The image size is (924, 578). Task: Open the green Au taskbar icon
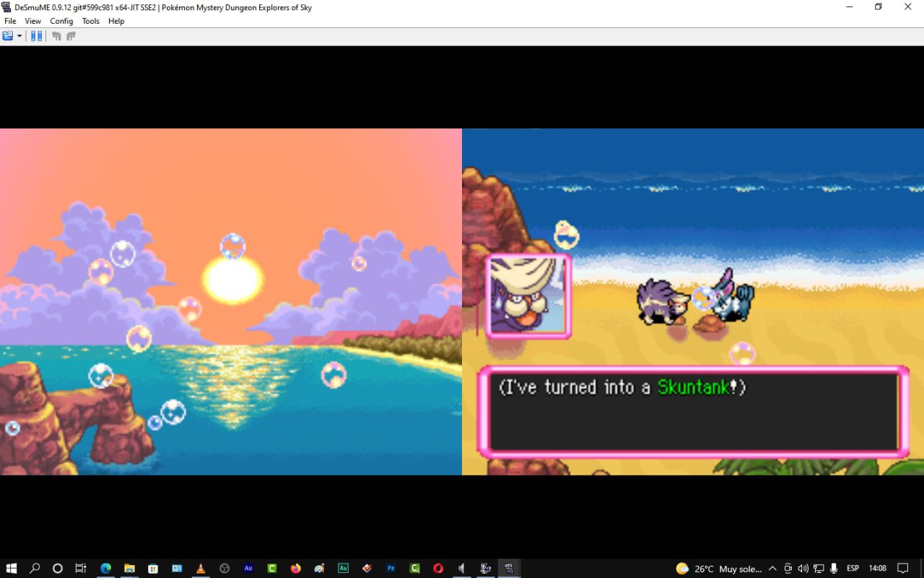[x=343, y=569]
